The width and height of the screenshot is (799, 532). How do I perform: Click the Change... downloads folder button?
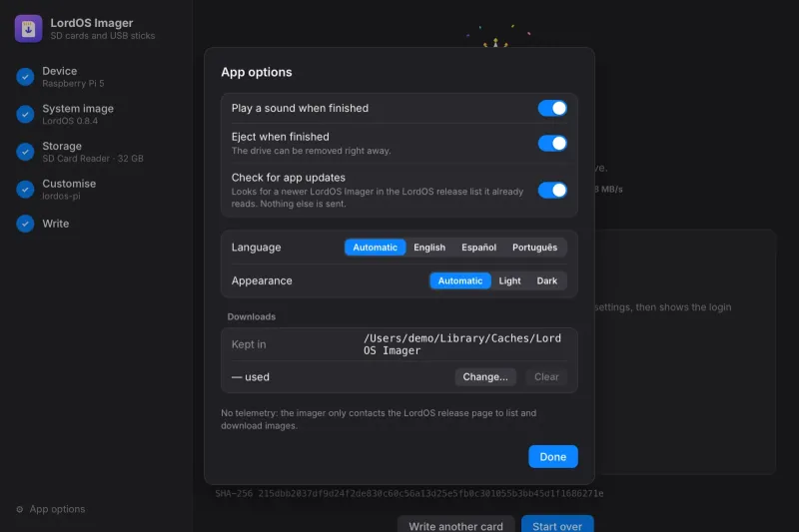pos(485,377)
